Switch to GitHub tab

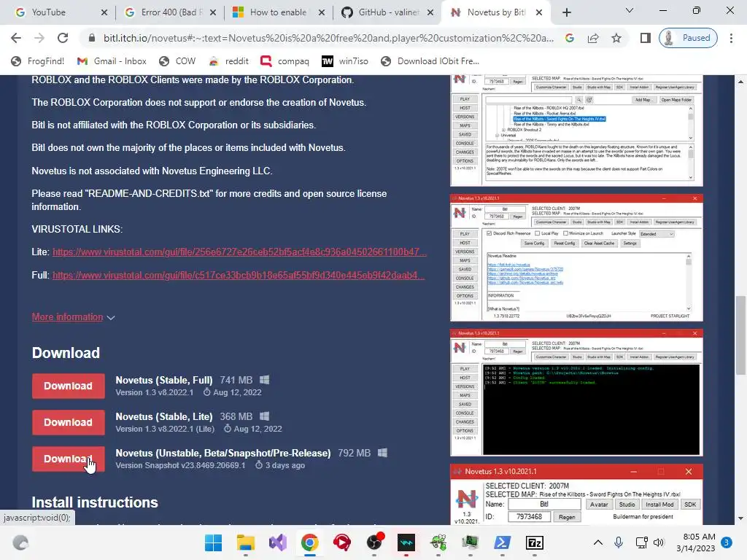click(x=387, y=12)
